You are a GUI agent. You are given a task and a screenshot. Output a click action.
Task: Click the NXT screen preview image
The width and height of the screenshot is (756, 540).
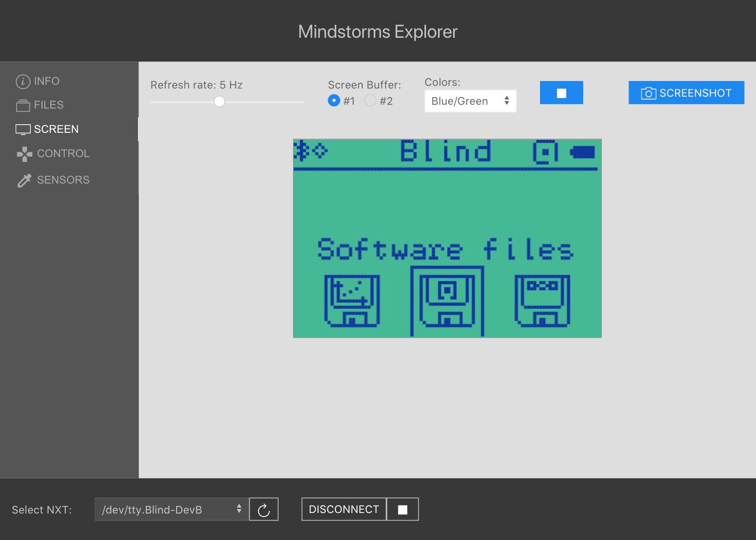(x=447, y=238)
